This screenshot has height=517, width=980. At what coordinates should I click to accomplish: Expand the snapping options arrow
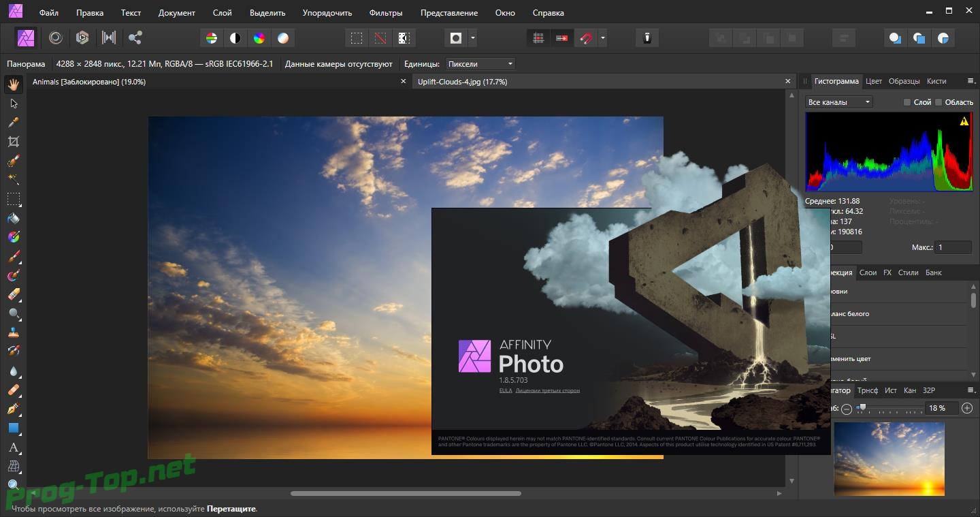point(602,38)
